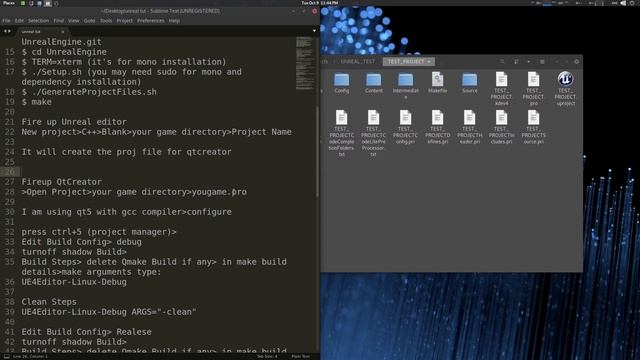
Task: Open the View menu in Sublime Text
Action: coord(73,20)
